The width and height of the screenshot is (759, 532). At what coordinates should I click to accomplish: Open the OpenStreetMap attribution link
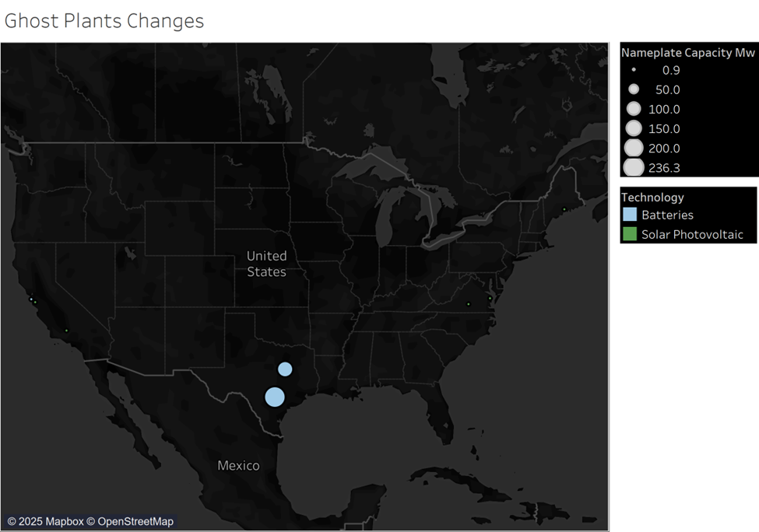pos(135,521)
